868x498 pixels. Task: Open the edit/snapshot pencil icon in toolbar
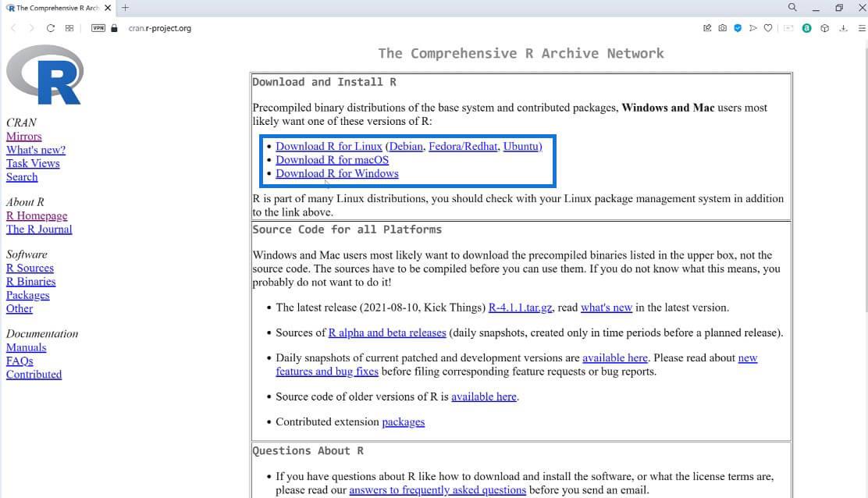(x=707, y=28)
